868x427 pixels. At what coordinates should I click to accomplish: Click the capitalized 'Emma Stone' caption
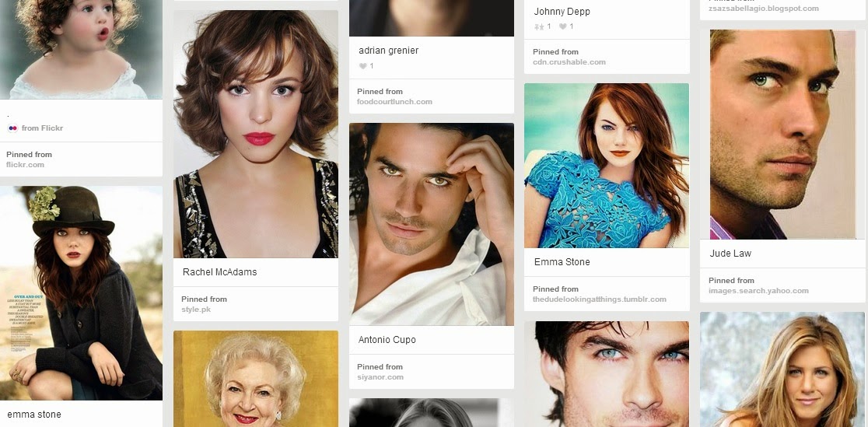pyautogui.click(x=562, y=262)
